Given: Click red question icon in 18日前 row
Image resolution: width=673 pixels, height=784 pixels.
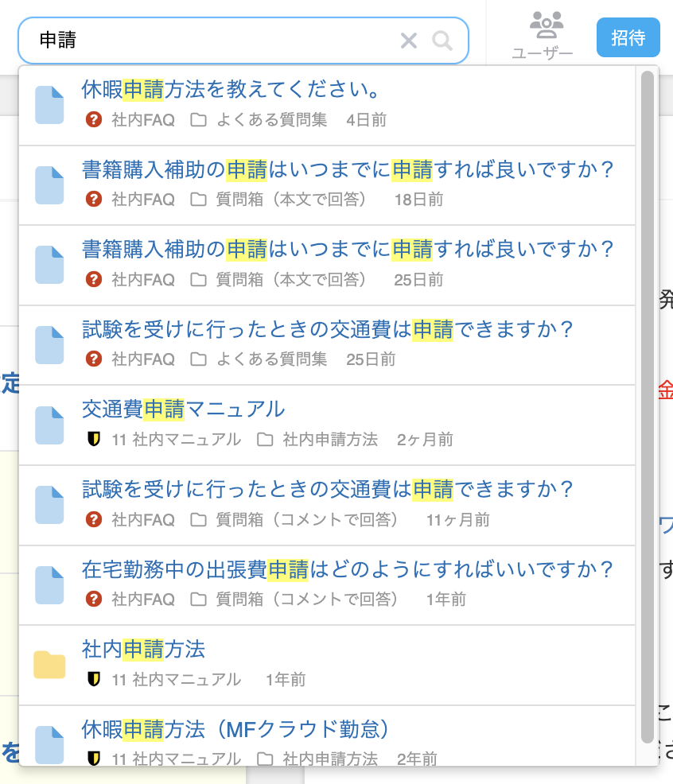Looking at the screenshot, I should (94, 199).
